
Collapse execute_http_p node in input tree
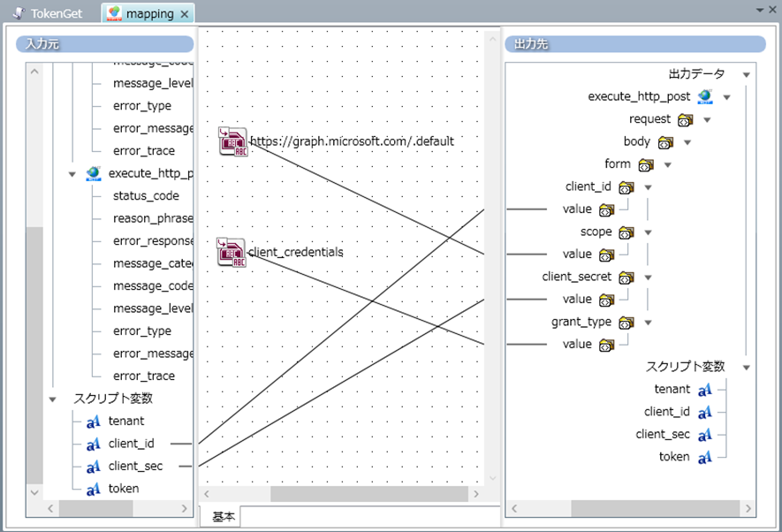click(x=72, y=174)
